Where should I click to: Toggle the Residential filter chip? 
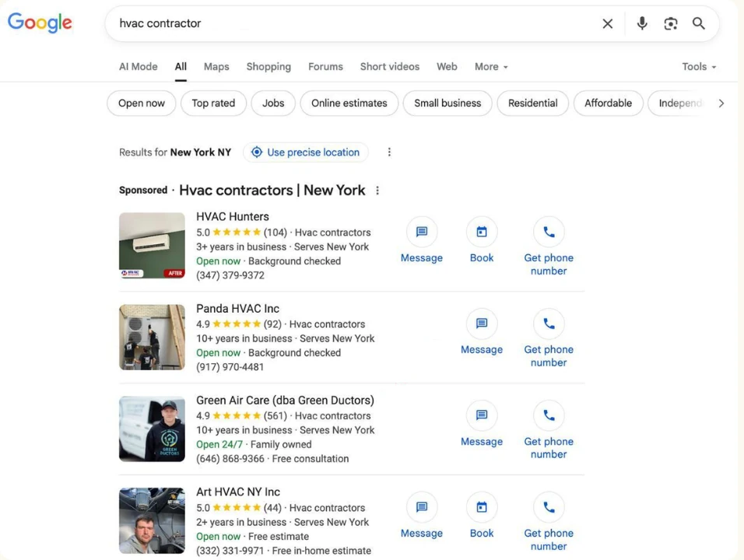tap(532, 103)
